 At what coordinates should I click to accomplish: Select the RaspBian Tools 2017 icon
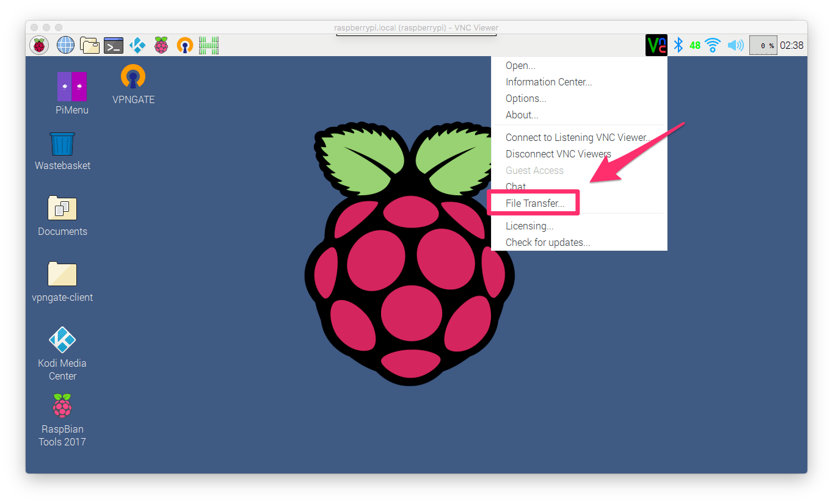(x=62, y=420)
